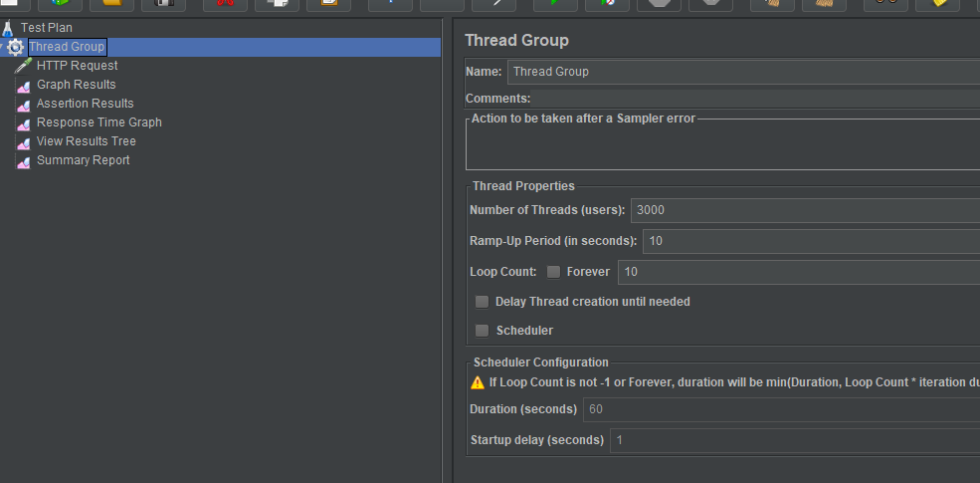Screen dimensions: 980x483
Task: Enable the Scheduler checkbox
Action: pyautogui.click(x=482, y=331)
